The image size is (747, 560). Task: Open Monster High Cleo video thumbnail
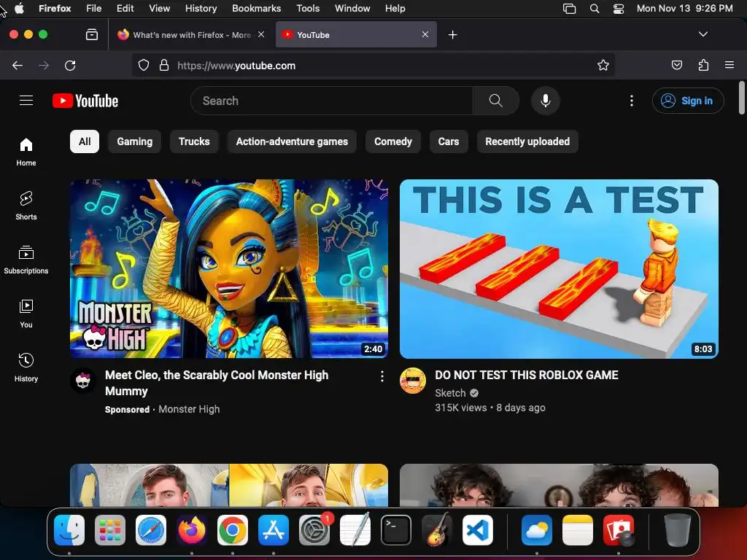(x=229, y=268)
